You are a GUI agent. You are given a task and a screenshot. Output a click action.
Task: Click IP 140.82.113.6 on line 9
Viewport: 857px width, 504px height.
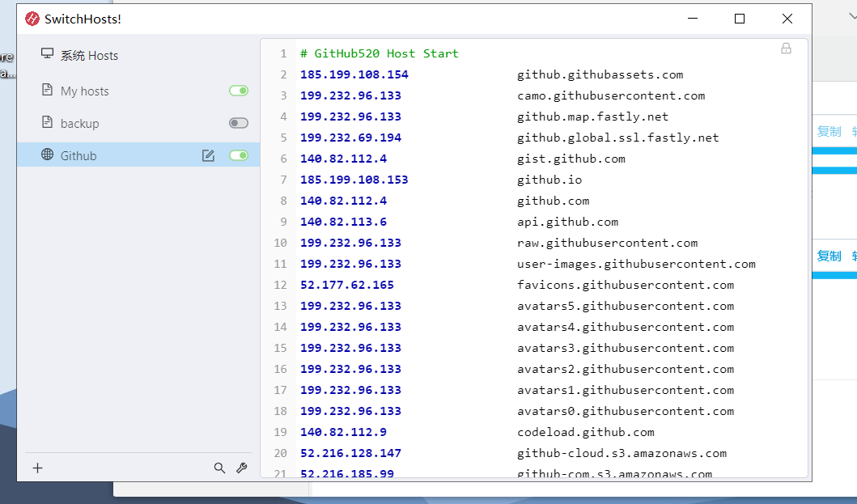344,222
